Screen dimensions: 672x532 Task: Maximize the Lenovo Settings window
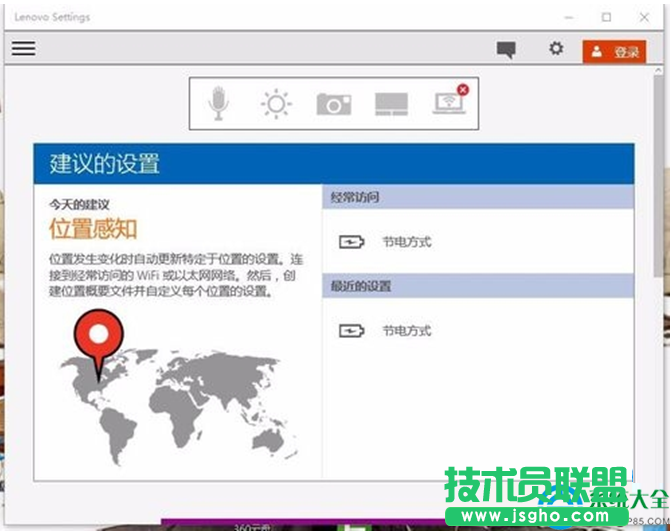click(x=606, y=17)
